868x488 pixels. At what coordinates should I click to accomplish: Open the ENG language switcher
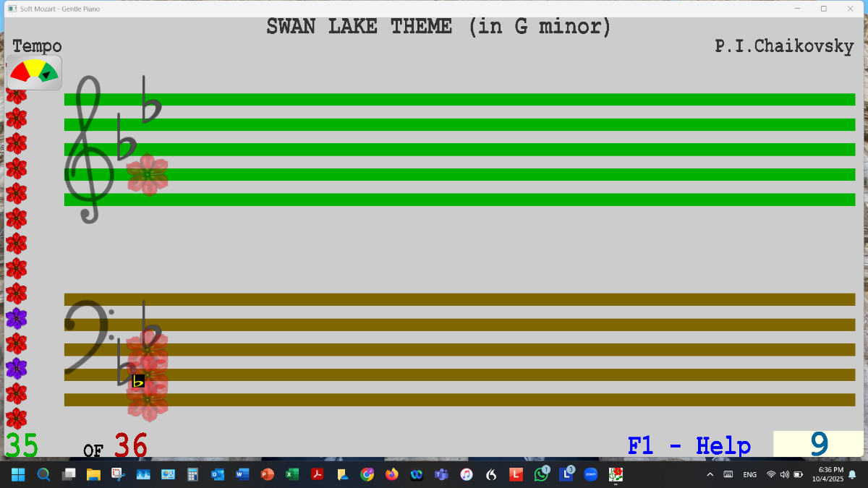tap(749, 474)
